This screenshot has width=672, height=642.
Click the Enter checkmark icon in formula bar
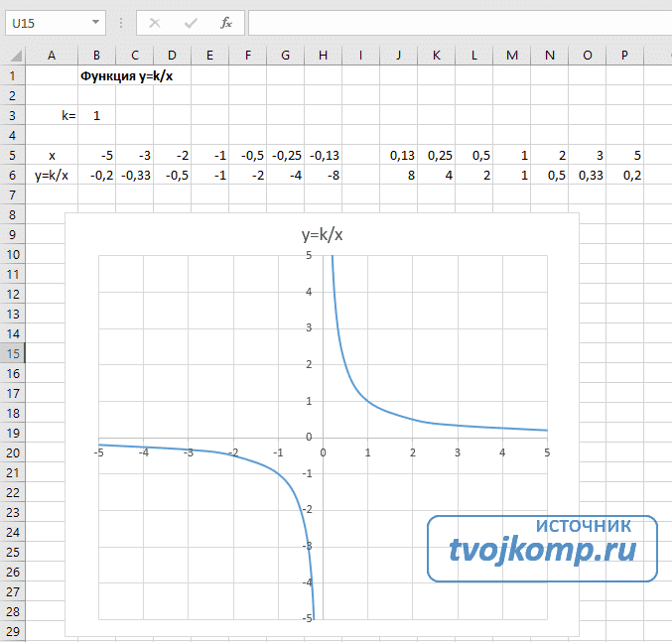(191, 22)
